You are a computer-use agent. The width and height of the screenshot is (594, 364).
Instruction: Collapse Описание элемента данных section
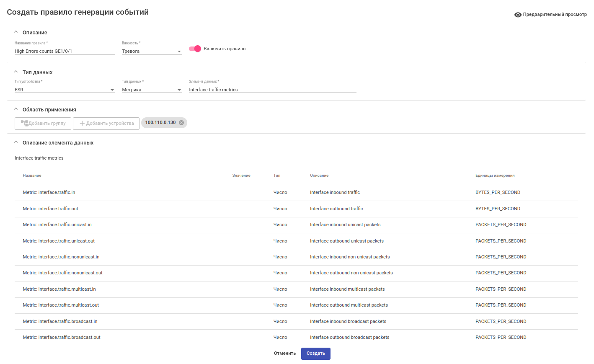pyautogui.click(x=16, y=142)
